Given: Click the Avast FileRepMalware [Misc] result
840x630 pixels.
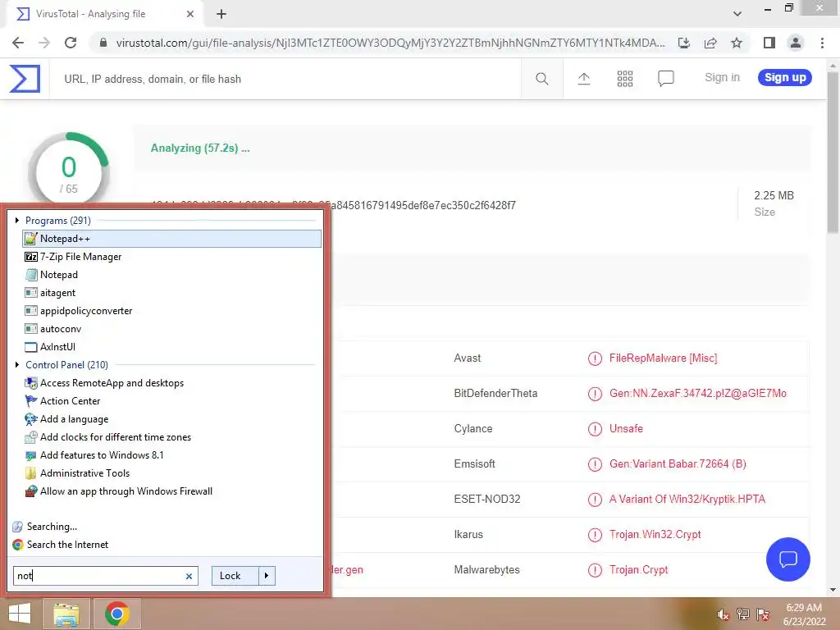Looking at the screenshot, I should (x=663, y=358).
